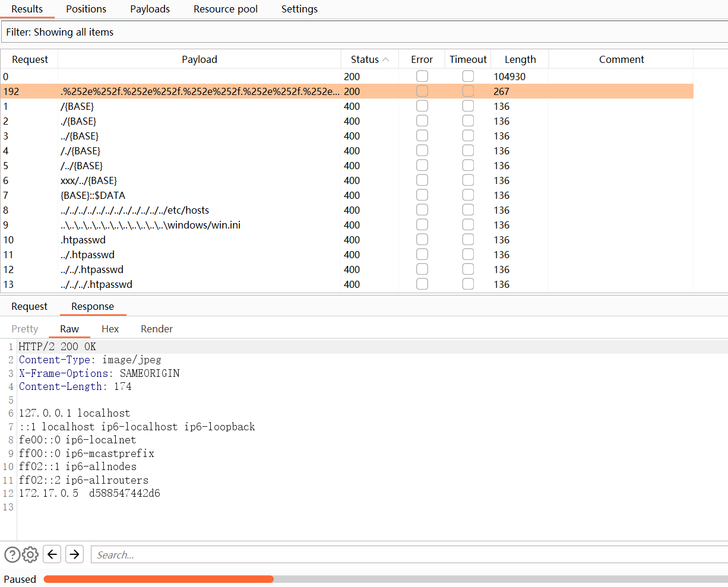The height and width of the screenshot is (587, 728).
Task: Open the 'Filter: Showing all items' bar
Action: 363,32
